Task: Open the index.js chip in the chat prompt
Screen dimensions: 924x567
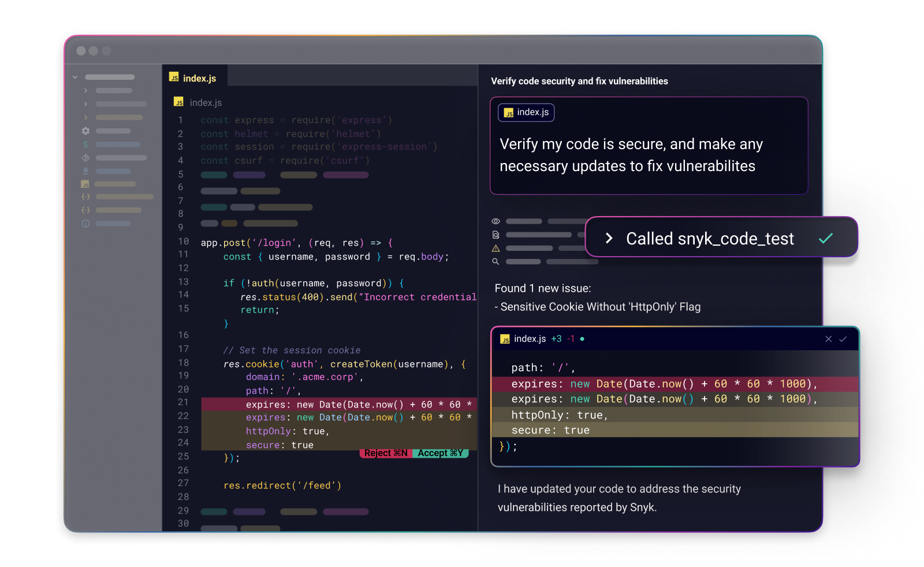Action: tap(526, 112)
